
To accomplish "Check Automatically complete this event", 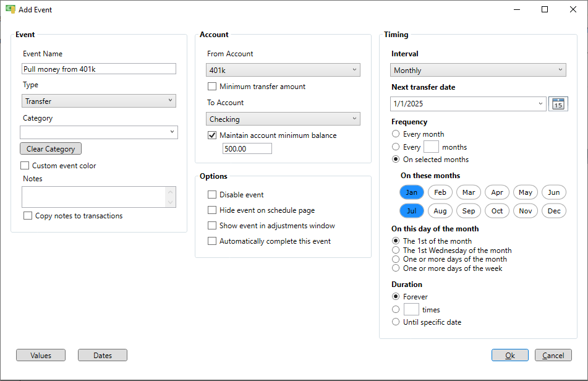I will 212,241.
